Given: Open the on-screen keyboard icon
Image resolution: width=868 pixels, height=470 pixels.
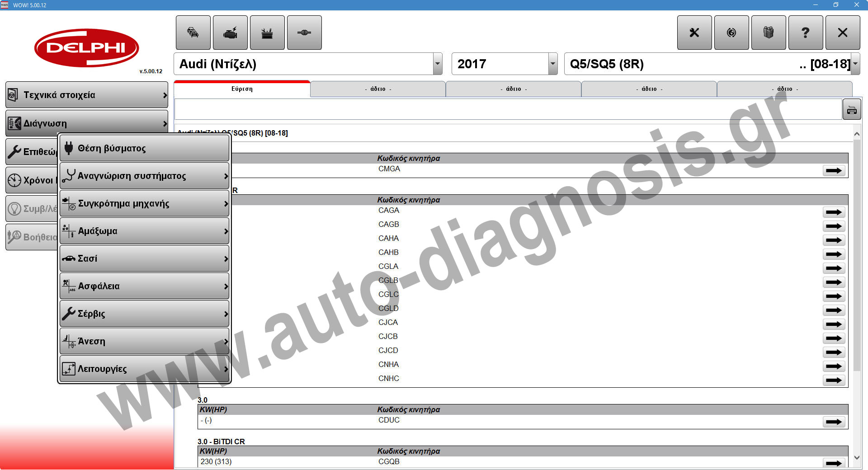Looking at the screenshot, I should click(852, 110).
